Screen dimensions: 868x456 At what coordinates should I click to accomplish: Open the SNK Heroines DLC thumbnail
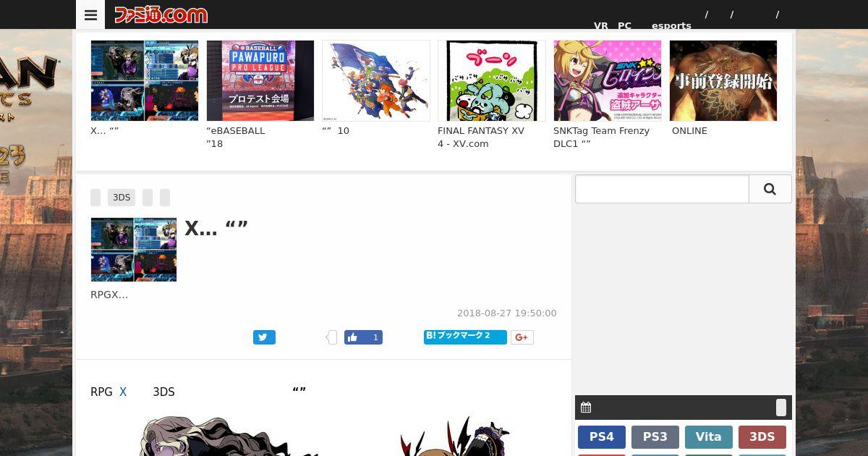(x=608, y=80)
